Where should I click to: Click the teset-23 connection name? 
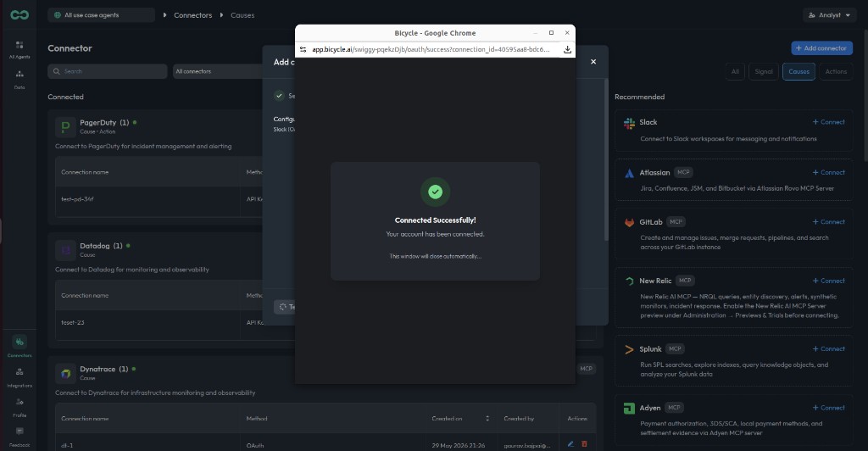(x=73, y=322)
